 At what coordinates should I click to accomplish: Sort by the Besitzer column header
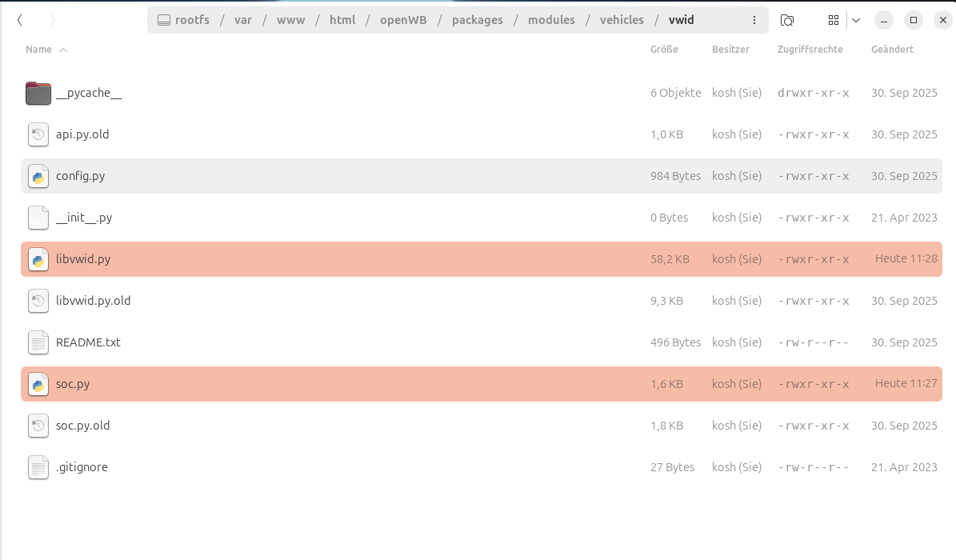coord(730,50)
